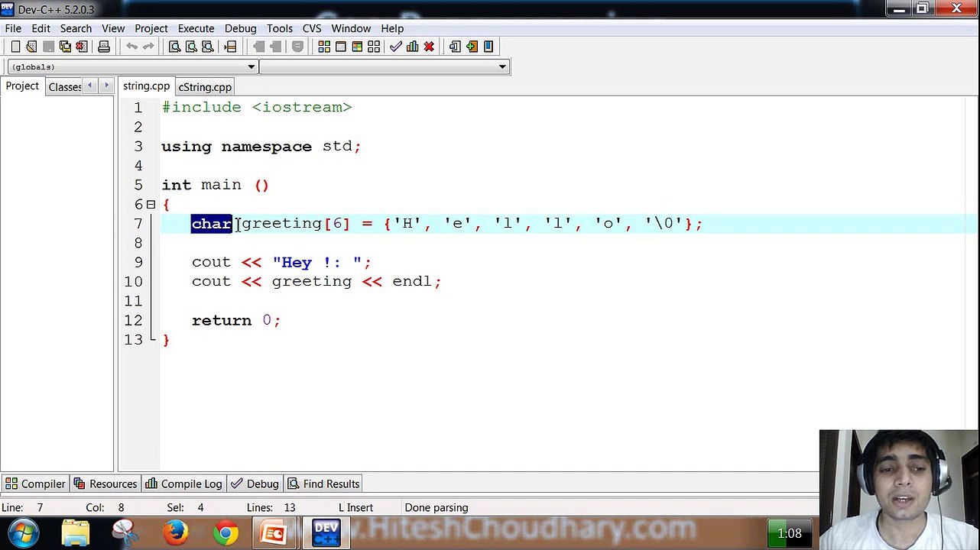This screenshot has height=550, width=980.
Task: Switch to the cString.cpp tab
Action: [x=205, y=87]
